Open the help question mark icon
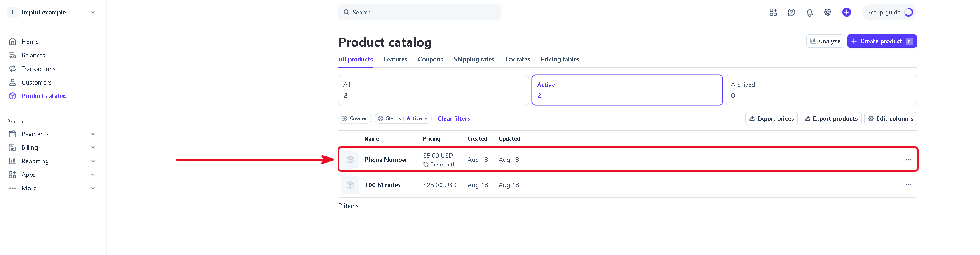This screenshot has height=255, width=980. (x=791, y=13)
